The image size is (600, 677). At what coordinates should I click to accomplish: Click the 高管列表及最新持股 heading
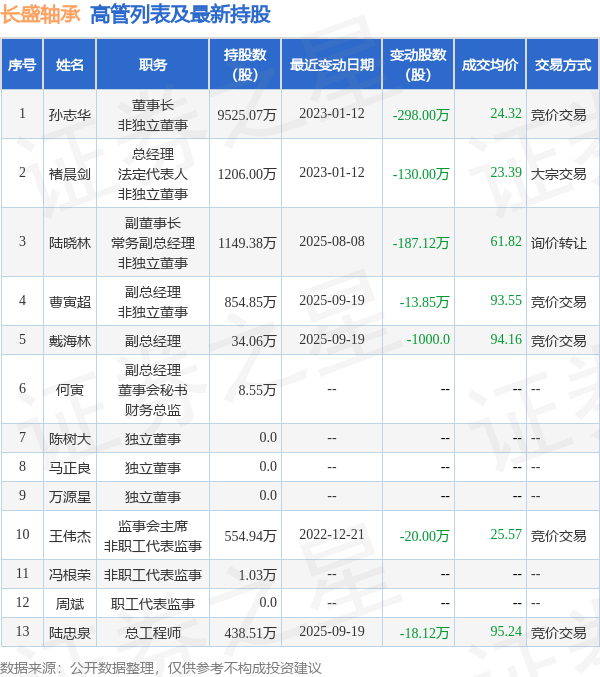coord(180,14)
